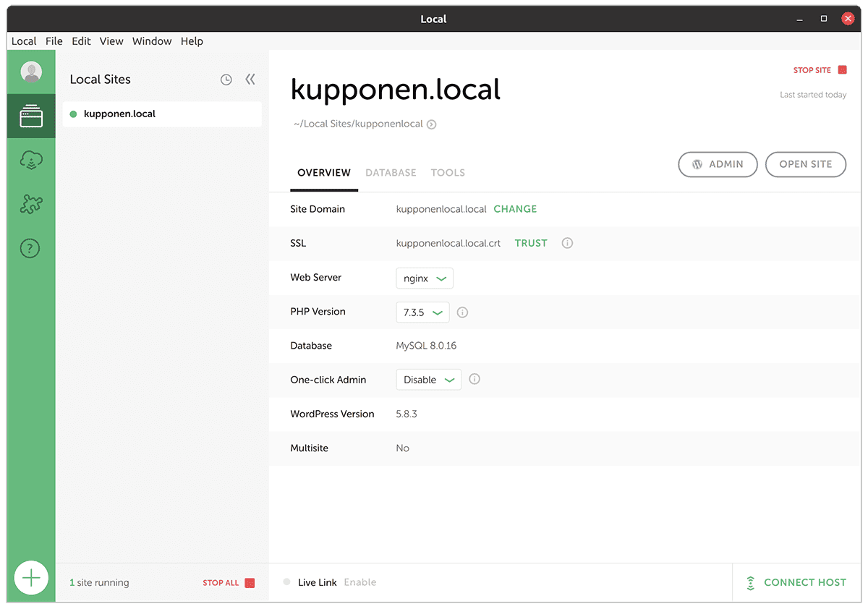Click the site path ~/Local Sites/kupponenlocal
Screen dimensions: 868x609
(358, 124)
